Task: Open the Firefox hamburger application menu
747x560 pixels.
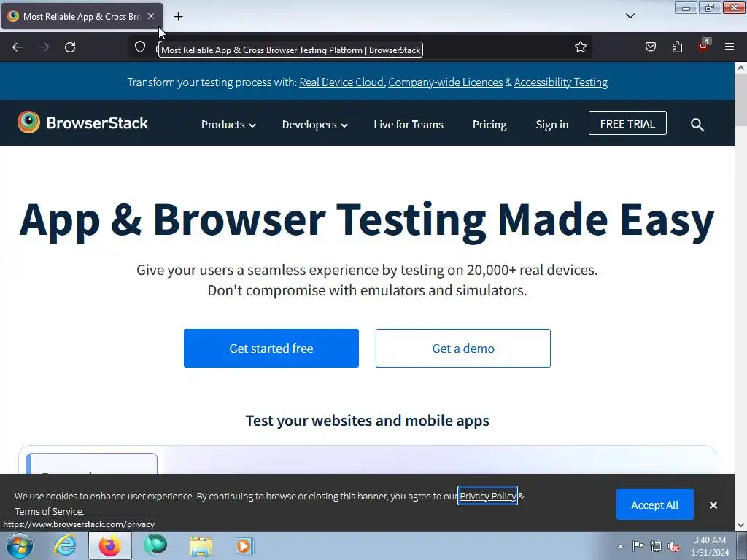Action: pos(729,47)
